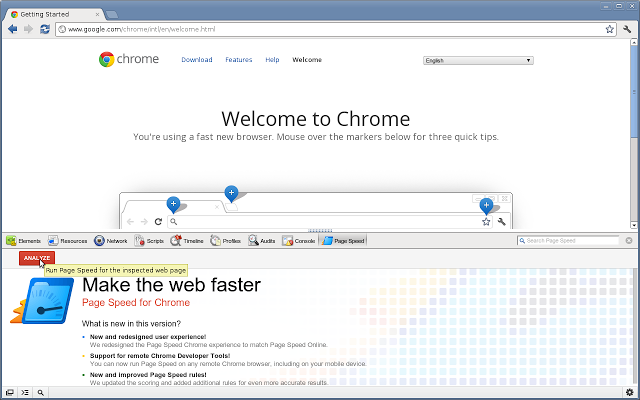Click the Help link in page header
Screen dimensions: 640x400
coord(272,60)
